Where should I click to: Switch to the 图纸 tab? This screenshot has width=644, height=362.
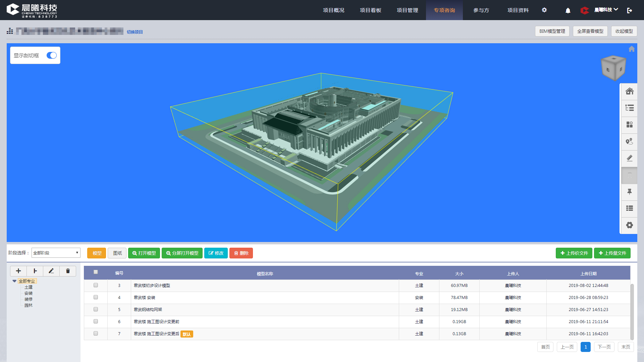click(x=117, y=253)
